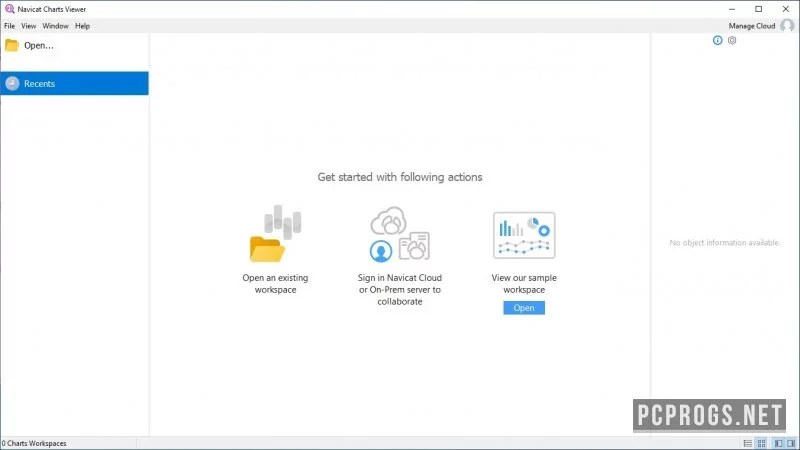Toggle the right information pane
The image size is (800, 450).
(791, 443)
